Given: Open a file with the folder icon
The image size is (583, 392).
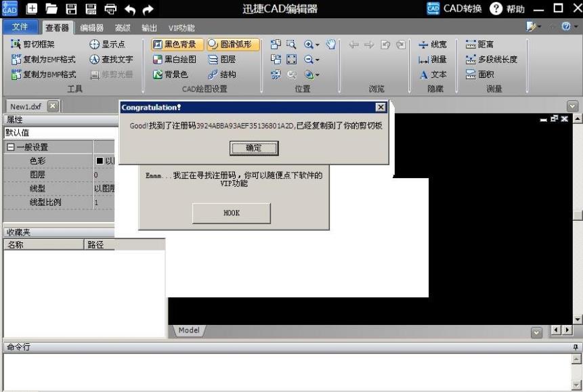Looking at the screenshot, I should click(x=51, y=8).
